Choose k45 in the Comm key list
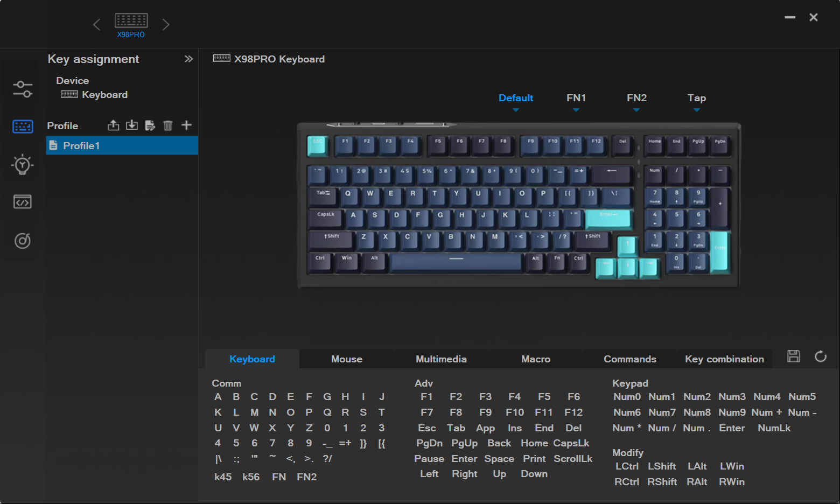Screen dimensions: 840x504 [223, 477]
